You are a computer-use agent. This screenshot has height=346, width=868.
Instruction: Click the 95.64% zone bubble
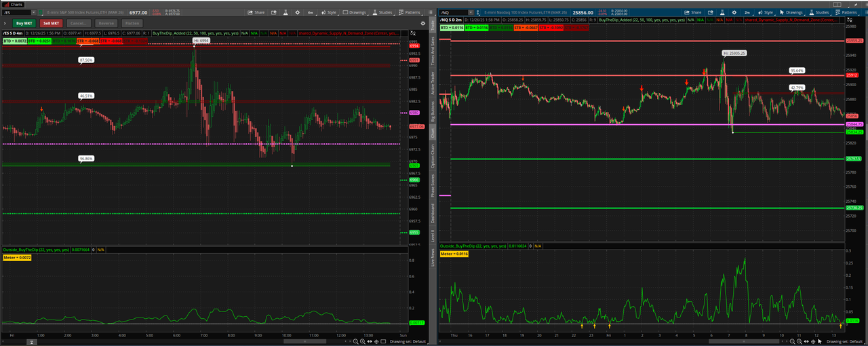[x=797, y=70]
